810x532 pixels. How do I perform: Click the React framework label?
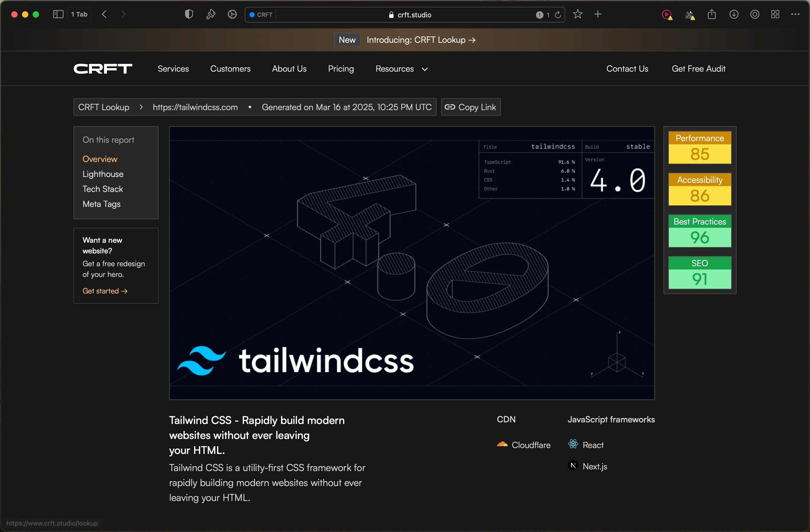pyautogui.click(x=593, y=445)
